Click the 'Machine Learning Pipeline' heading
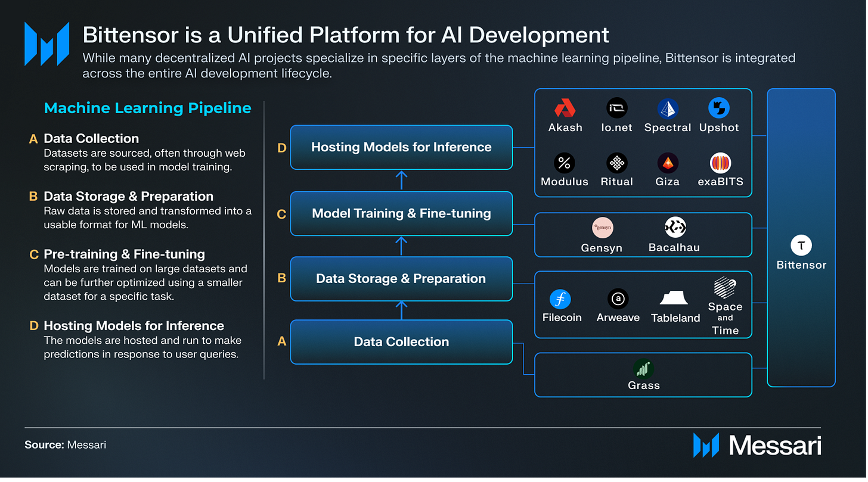The image size is (868, 482). (148, 108)
